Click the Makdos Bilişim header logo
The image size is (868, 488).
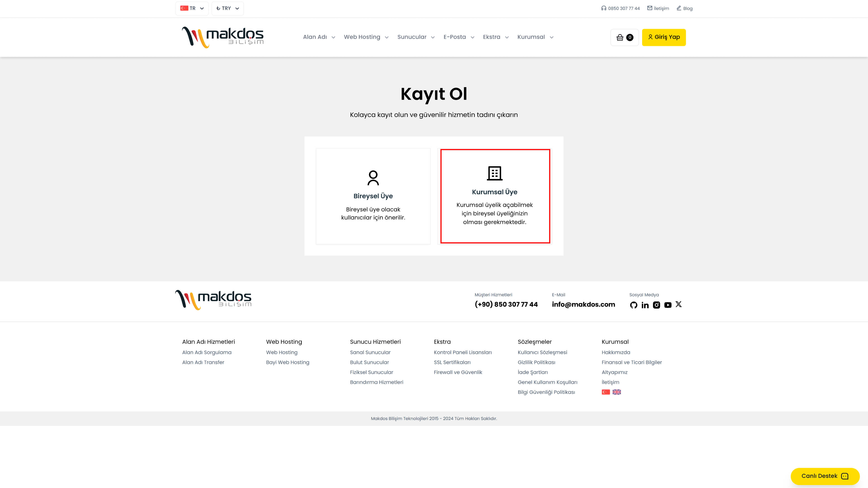coord(223,37)
